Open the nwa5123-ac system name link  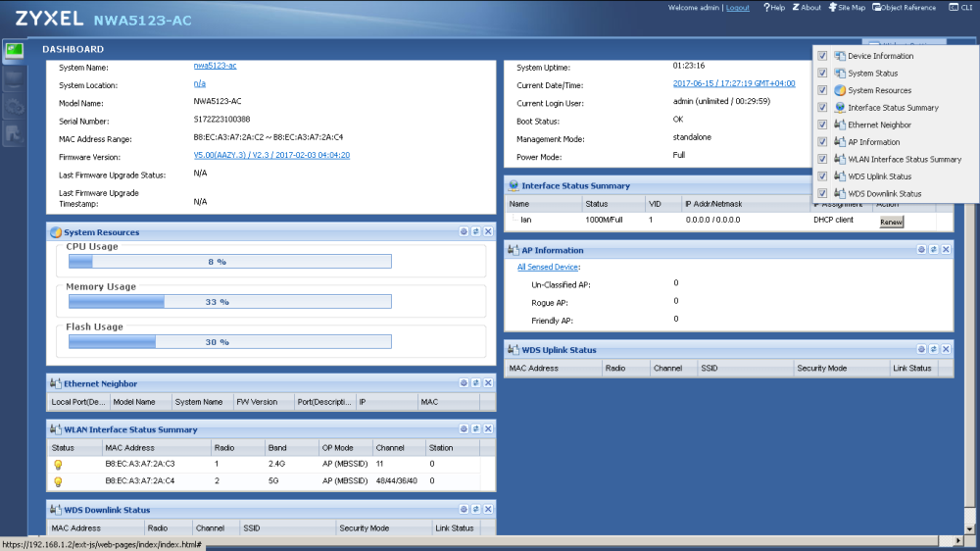pos(215,66)
